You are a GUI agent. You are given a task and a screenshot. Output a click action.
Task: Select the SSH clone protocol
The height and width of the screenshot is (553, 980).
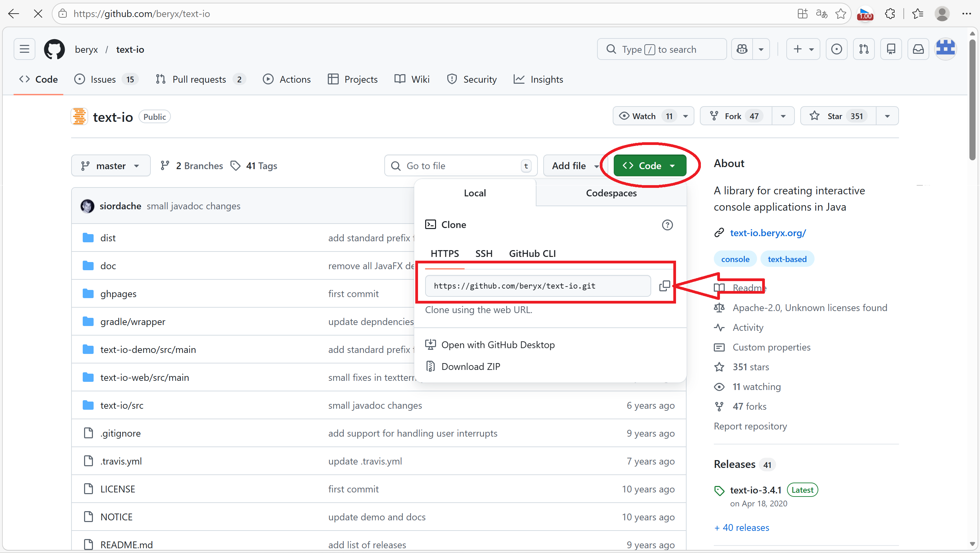coord(484,253)
